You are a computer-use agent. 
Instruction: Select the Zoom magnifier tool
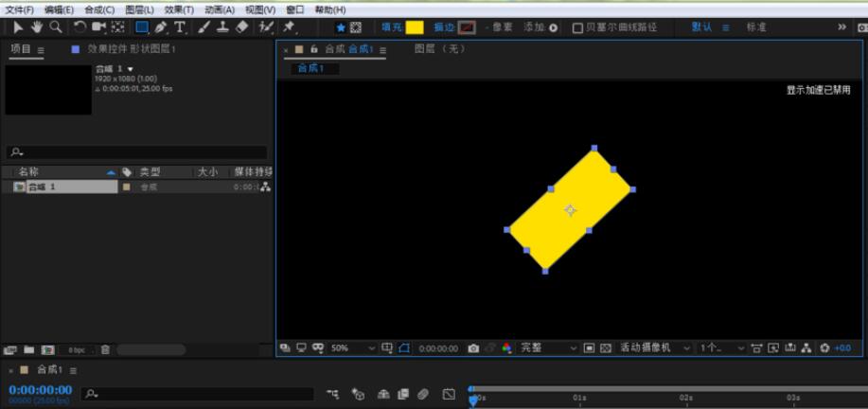click(x=55, y=27)
